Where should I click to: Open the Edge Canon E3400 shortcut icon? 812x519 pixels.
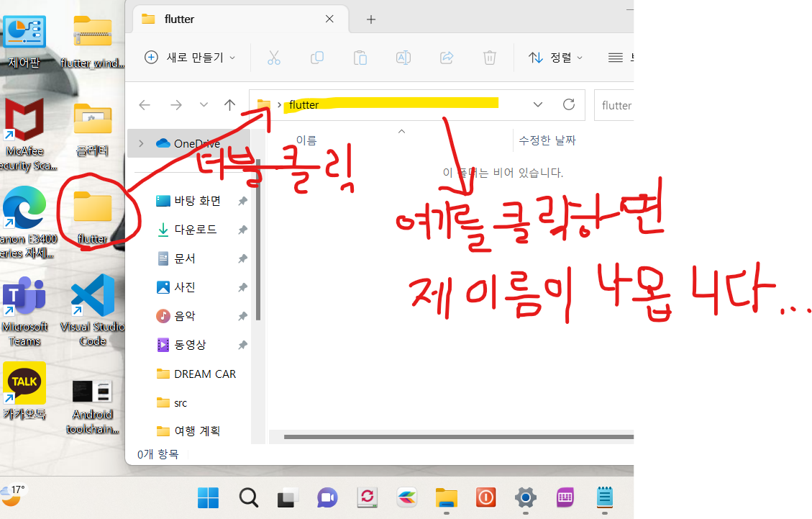[24, 222]
